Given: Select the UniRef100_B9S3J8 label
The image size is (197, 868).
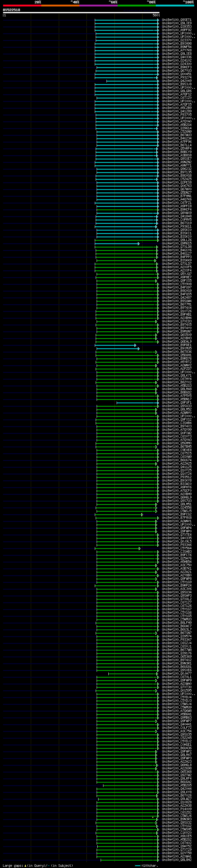Looking at the screenshot, I should pyautogui.click(x=176, y=84).
